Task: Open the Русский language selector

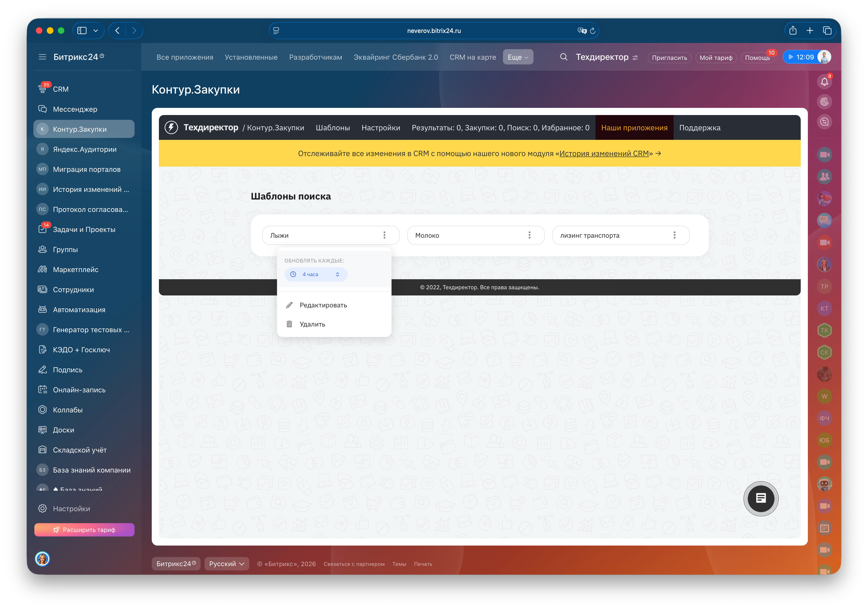Action: pos(226,563)
